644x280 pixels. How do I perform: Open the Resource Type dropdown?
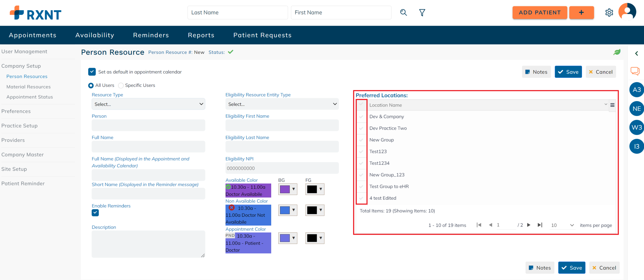click(148, 104)
